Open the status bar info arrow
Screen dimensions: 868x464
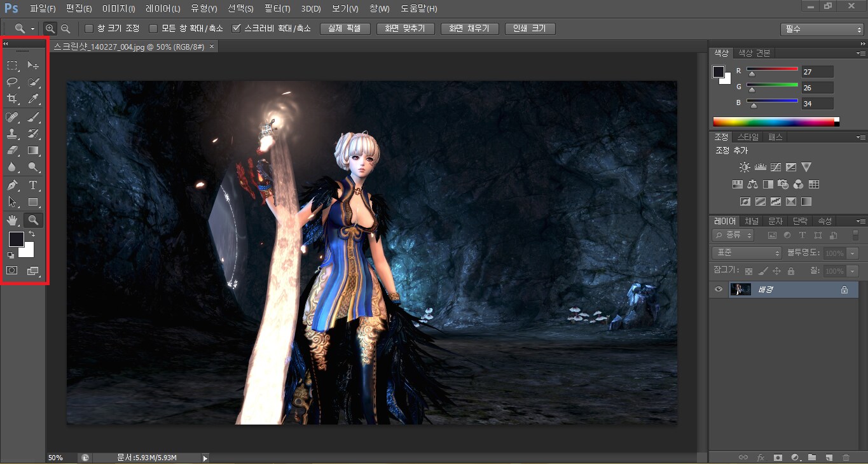pos(205,458)
